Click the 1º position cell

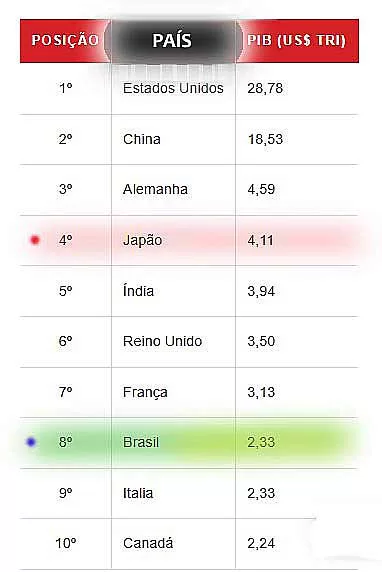pyautogui.click(x=66, y=88)
